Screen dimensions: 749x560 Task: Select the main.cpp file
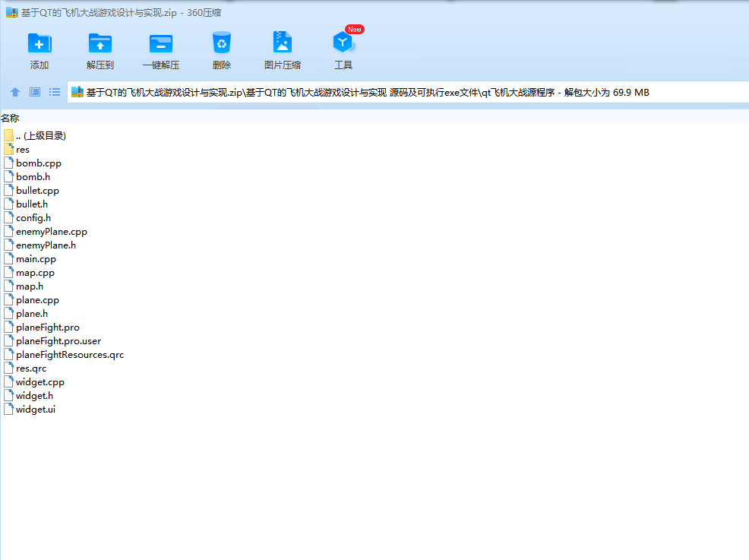tap(36, 259)
